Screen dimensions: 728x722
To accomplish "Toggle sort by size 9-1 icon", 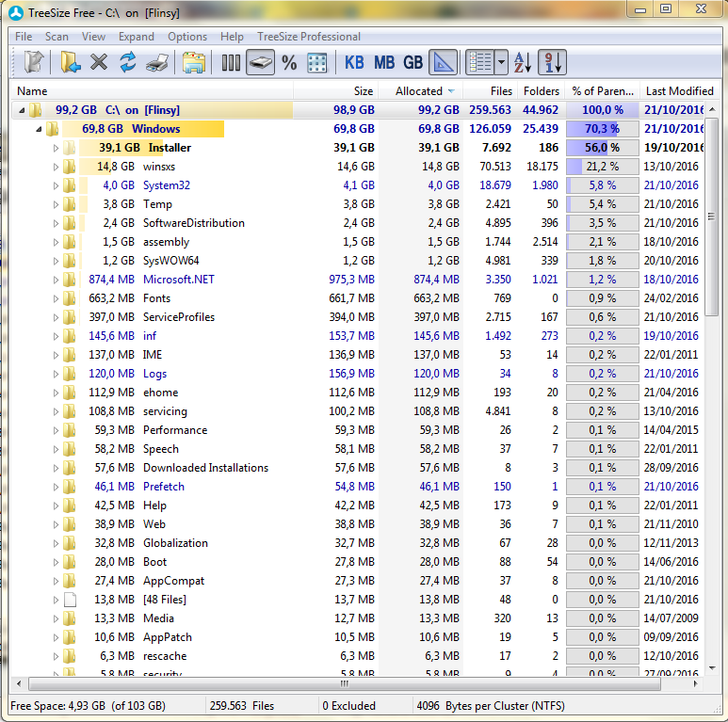I will [552, 62].
